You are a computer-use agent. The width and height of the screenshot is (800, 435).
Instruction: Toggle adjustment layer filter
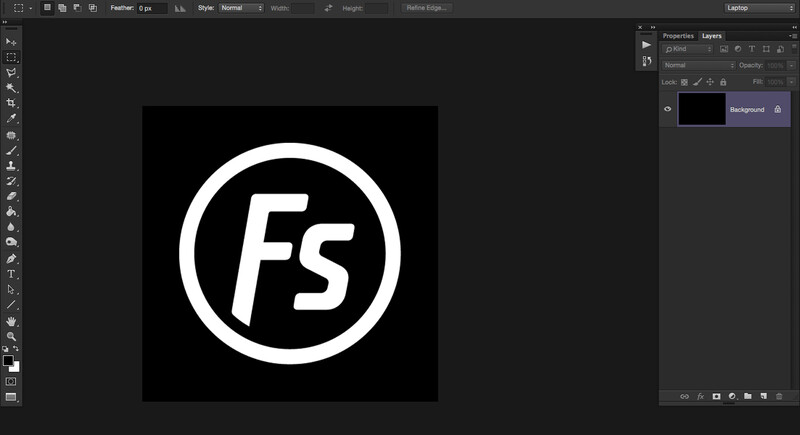point(738,49)
